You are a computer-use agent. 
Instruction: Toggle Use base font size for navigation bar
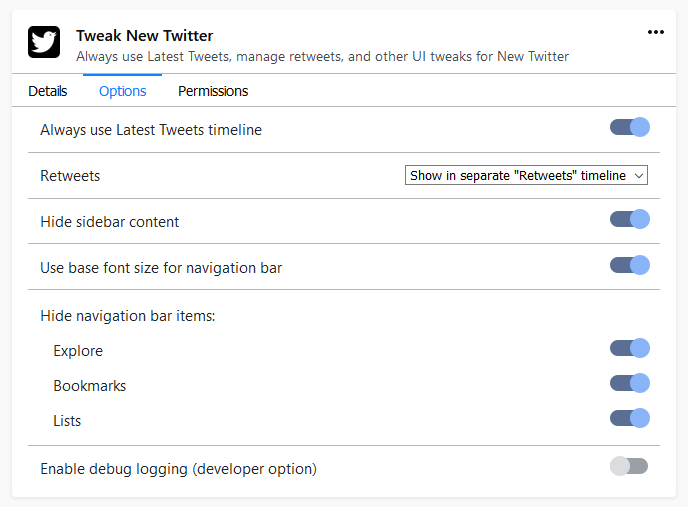tap(630, 265)
